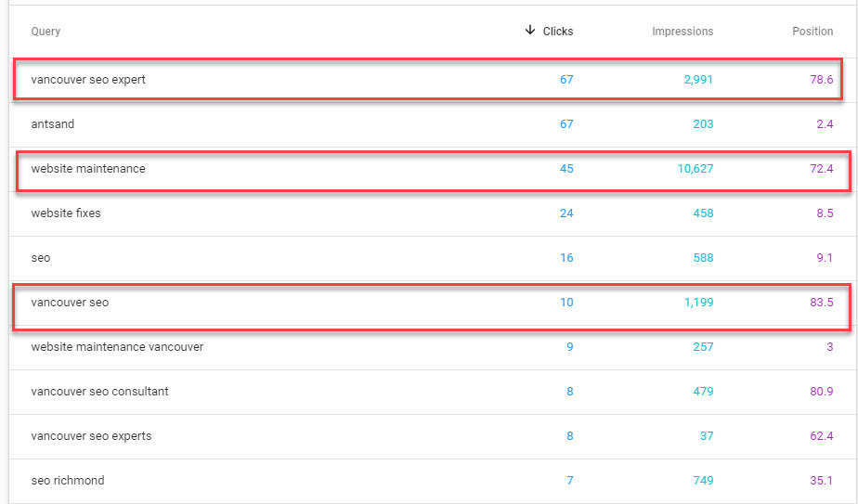The width and height of the screenshot is (858, 504).
Task: Select the 'vancouver seo expert' query
Action: point(88,79)
